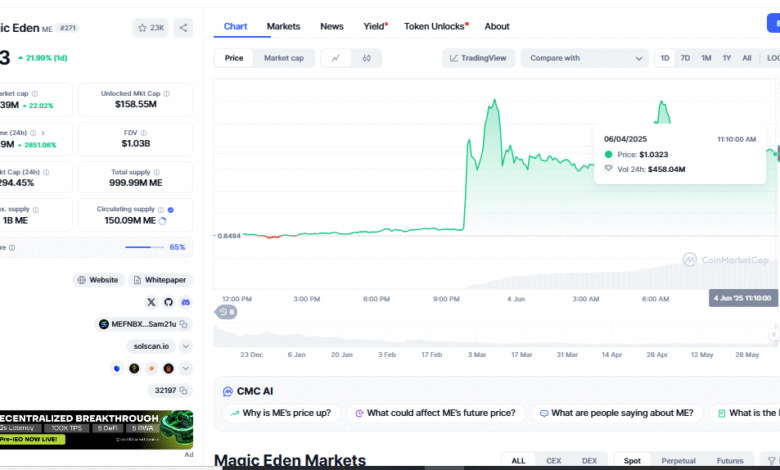
Task: Filter markets by DEX
Action: tap(589, 461)
